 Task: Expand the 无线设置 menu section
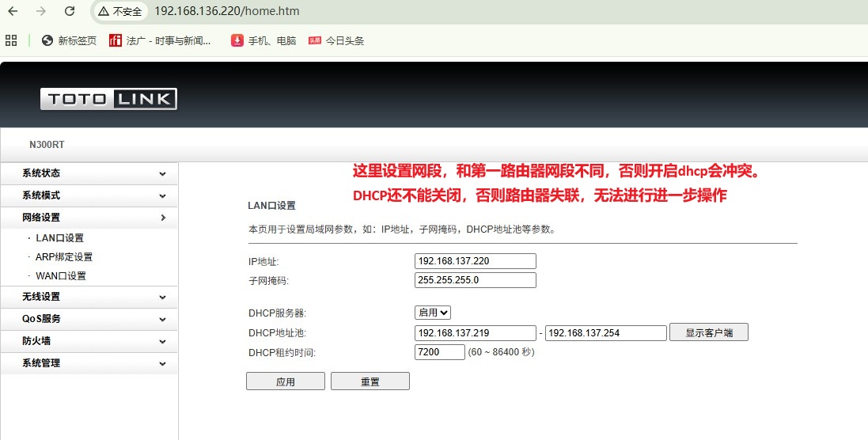[89, 297]
